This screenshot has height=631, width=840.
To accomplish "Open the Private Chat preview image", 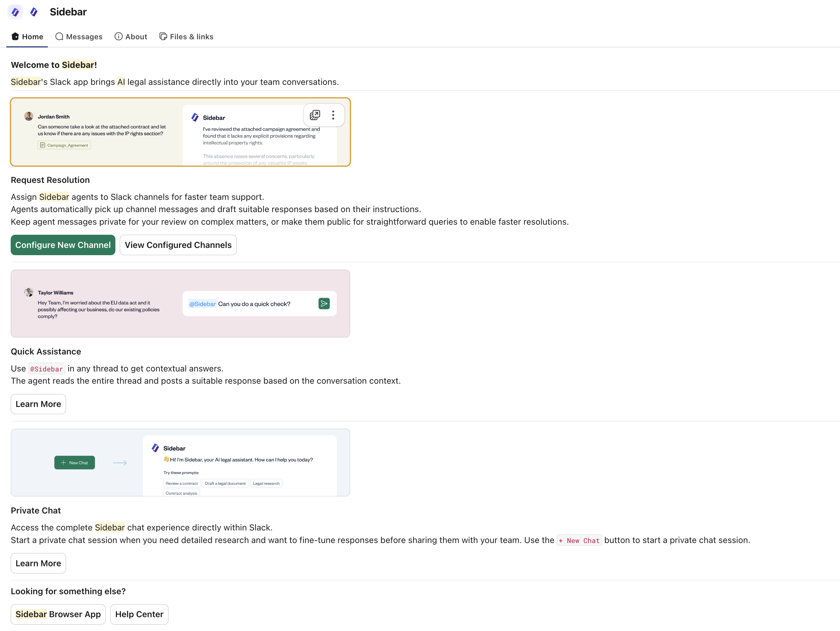I will coord(180,463).
